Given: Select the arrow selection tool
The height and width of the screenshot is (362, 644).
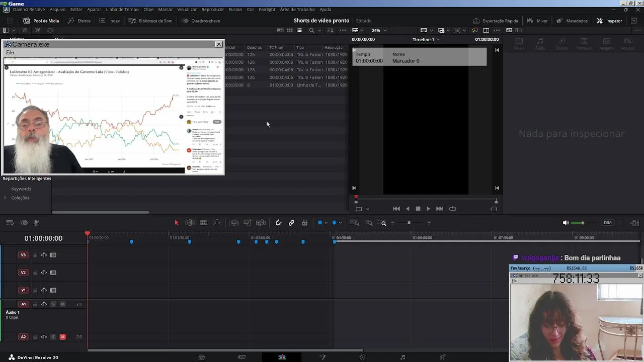Looking at the screenshot, I should pyautogui.click(x=177, y=223).
